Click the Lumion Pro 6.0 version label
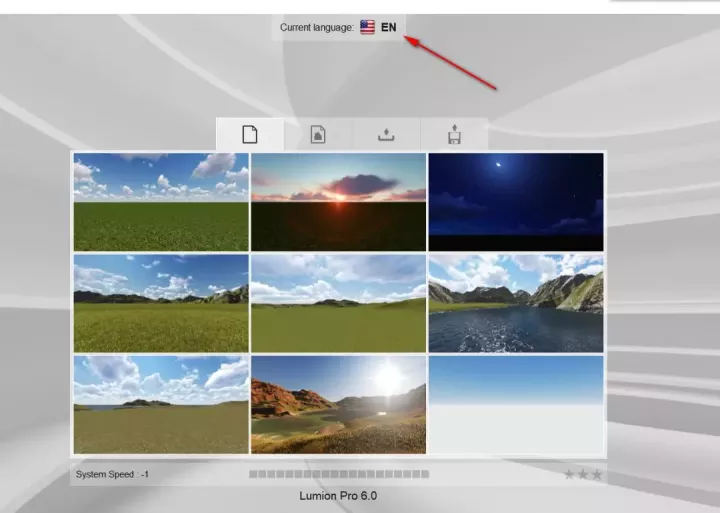720x513 pixels. point(338,495)
